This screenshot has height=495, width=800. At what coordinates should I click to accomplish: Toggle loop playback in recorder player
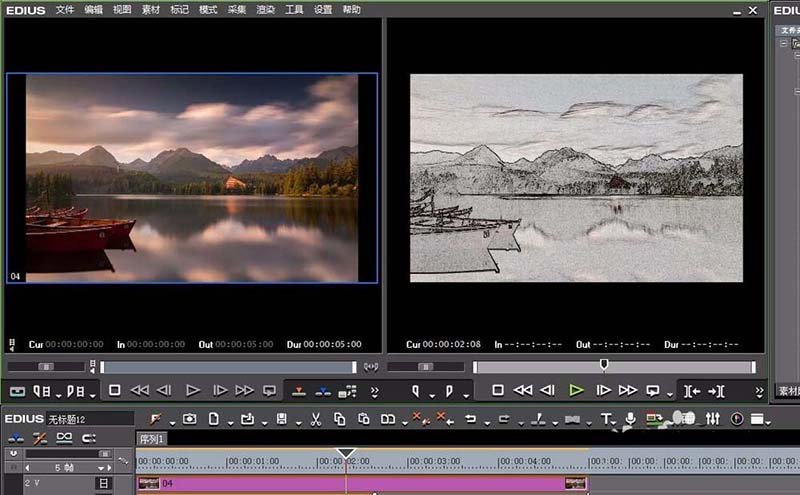point(653,391)
